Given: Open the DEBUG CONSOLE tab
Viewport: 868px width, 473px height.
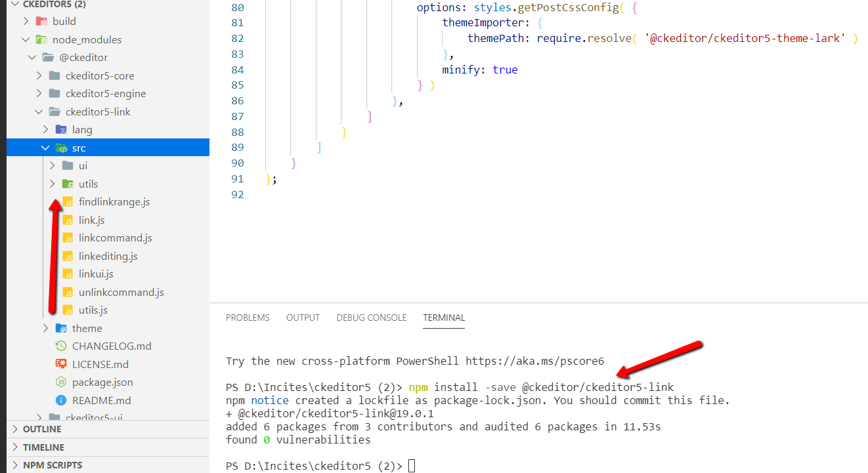Looking at the screenshot, I should click(x=371, y=318).
